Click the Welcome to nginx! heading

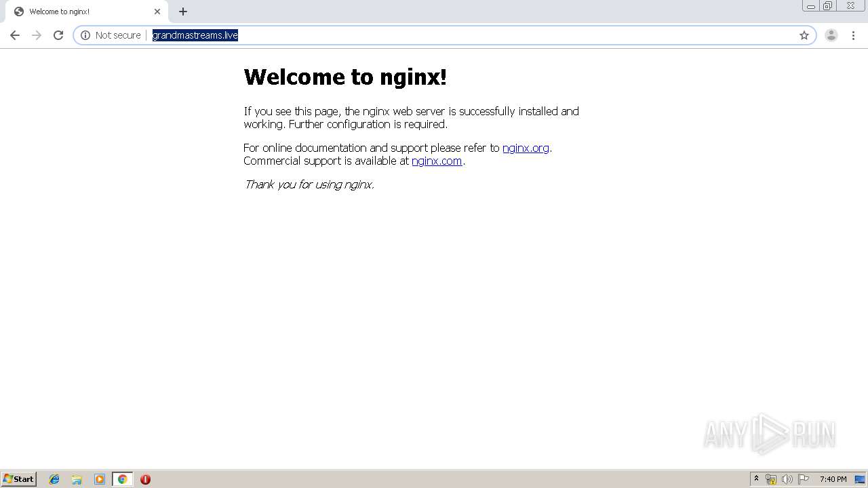click(x=345, y=77)
